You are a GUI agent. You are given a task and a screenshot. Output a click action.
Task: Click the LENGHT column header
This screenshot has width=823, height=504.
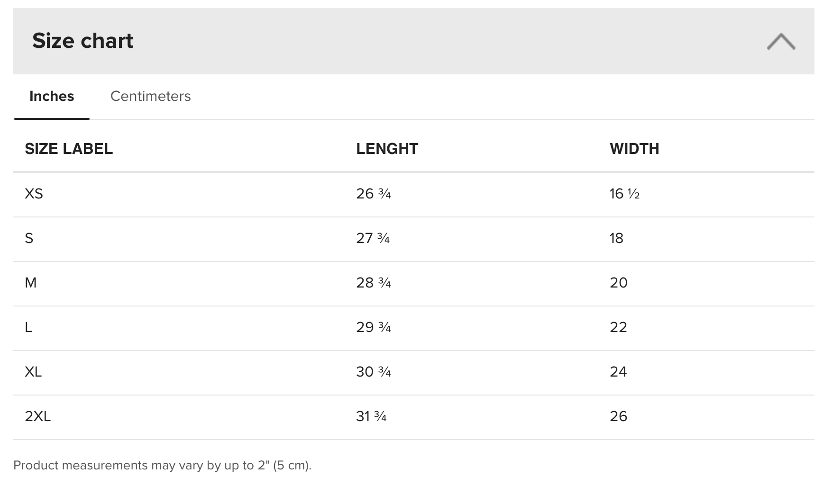point(387,149)
